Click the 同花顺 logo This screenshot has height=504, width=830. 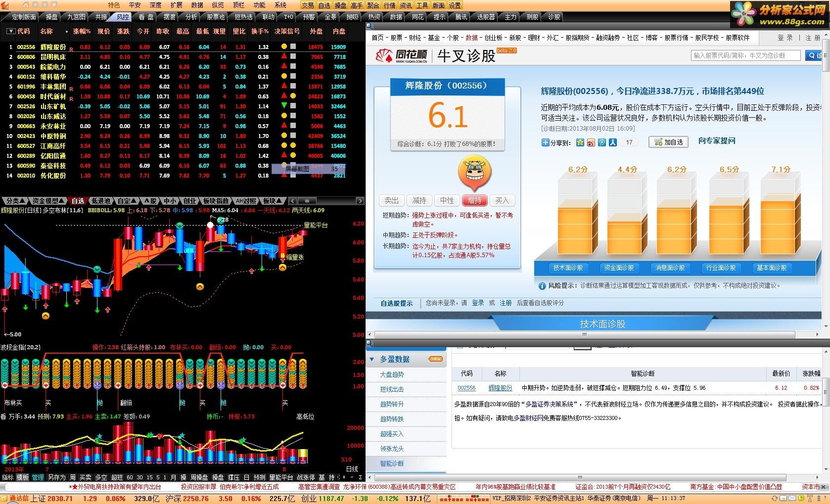401,55
